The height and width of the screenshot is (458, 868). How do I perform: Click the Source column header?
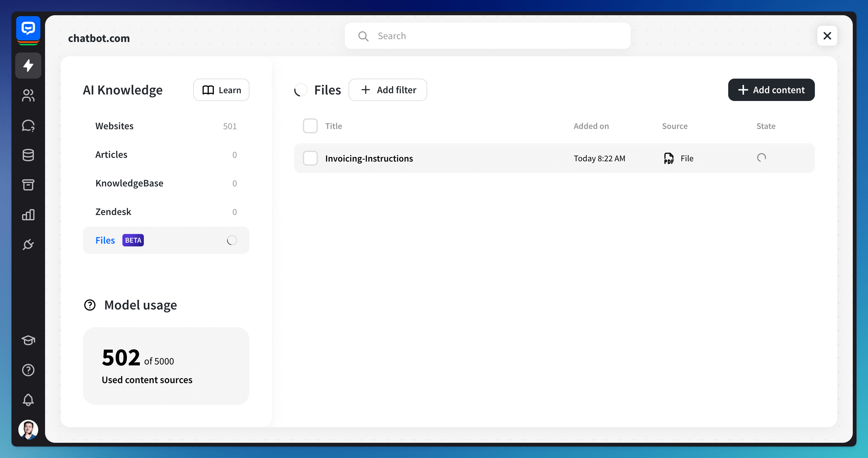click(x=674, y=126)
